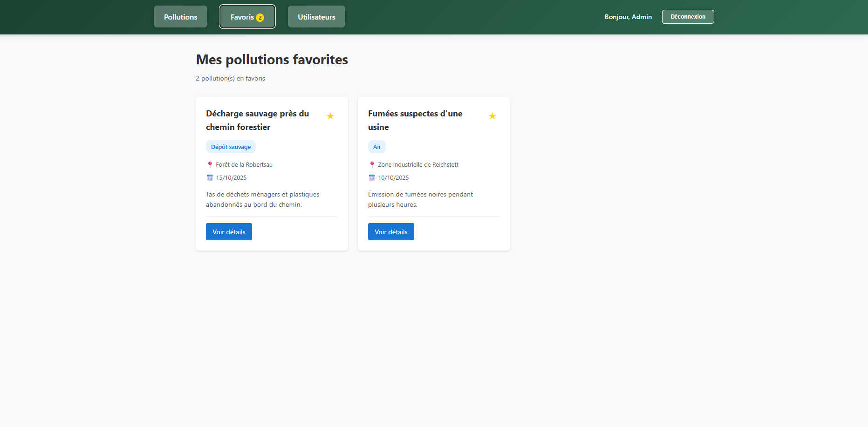Image resolution: width=868 pixels, height=427 pixels.
Task: Click description Émission de fumées noires
Action: 420,199
